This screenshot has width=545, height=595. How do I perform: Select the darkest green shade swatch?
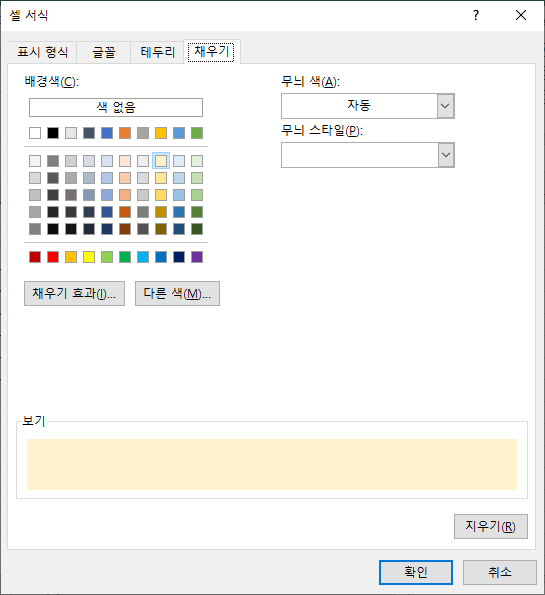coord(197,229)
